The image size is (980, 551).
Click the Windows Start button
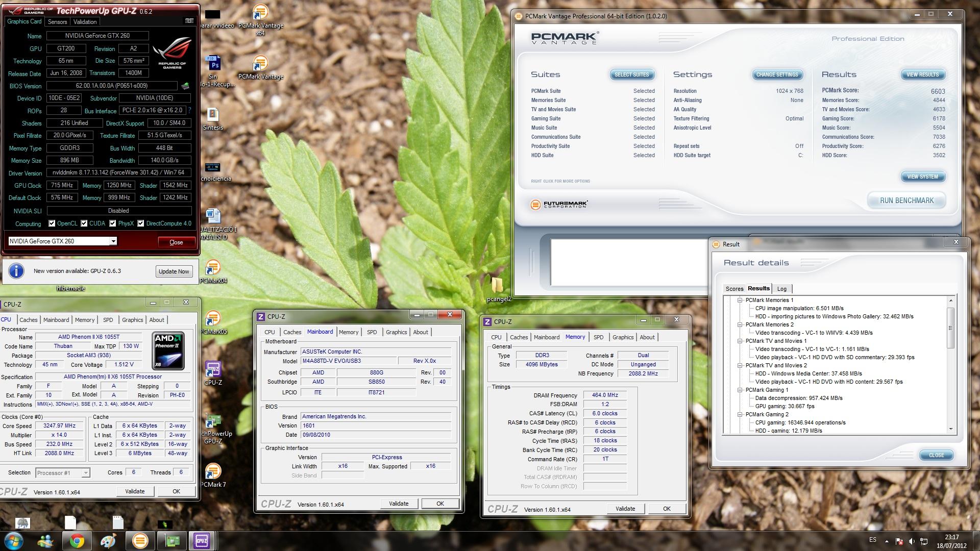14,541
